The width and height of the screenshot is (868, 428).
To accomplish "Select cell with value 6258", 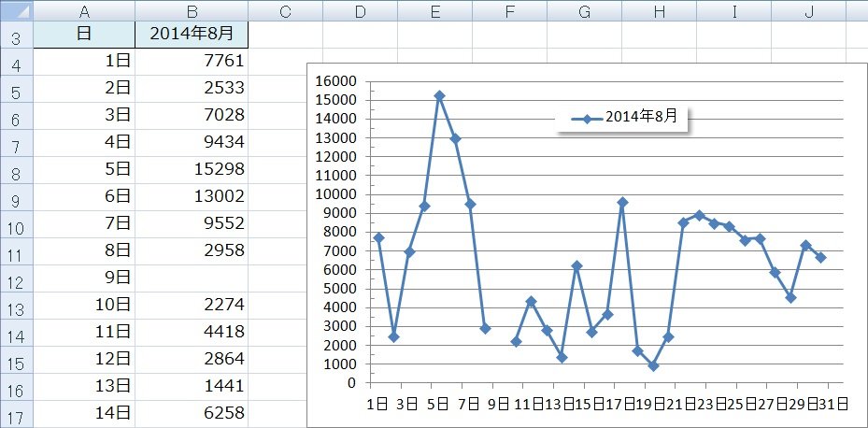I will pyautogui.click(x=192, y=414).
